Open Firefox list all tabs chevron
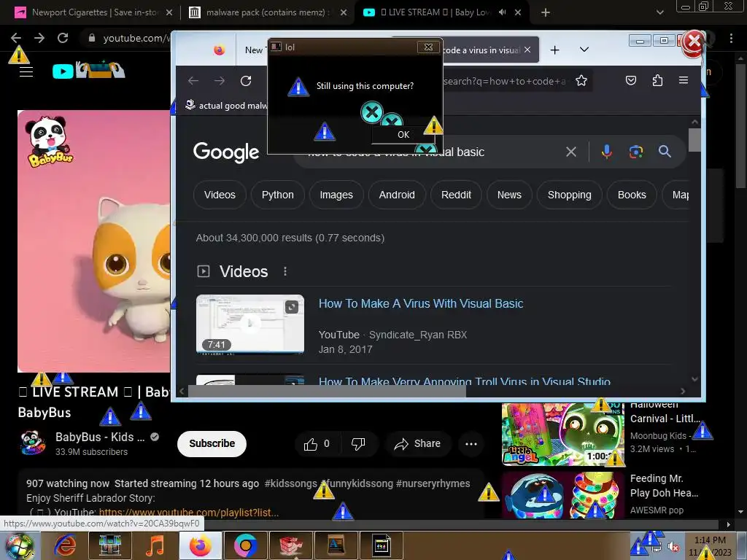Image resolution: width=747 pixels, height=560 pixels. [584, 50]
